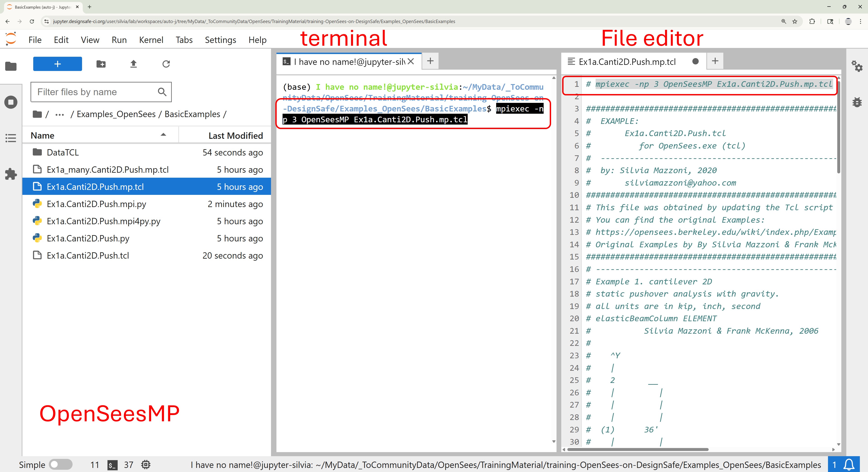
Task: Close the terminal tab
Action: [x=411, y=61]
